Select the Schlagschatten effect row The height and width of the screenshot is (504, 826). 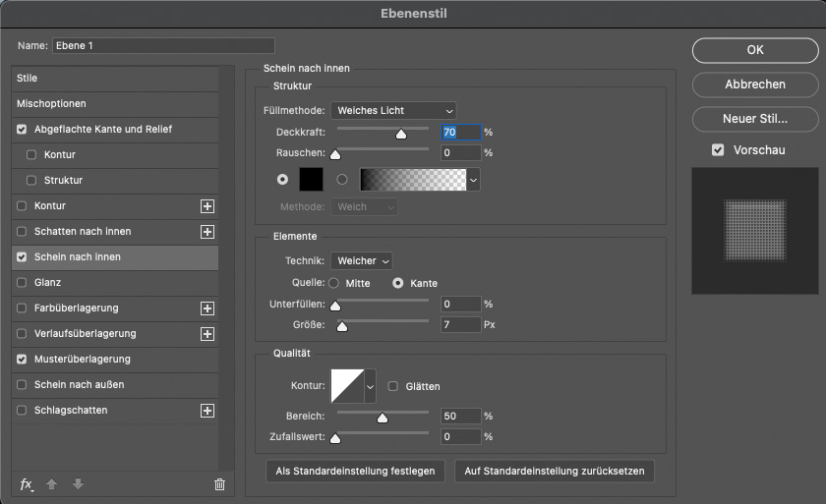coord(115,411)
